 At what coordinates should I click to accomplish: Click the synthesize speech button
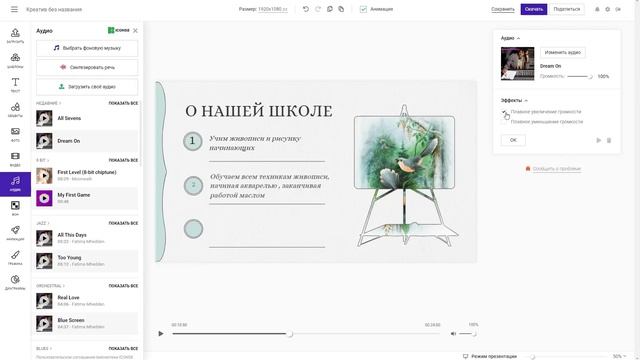[x=87, y=67]
